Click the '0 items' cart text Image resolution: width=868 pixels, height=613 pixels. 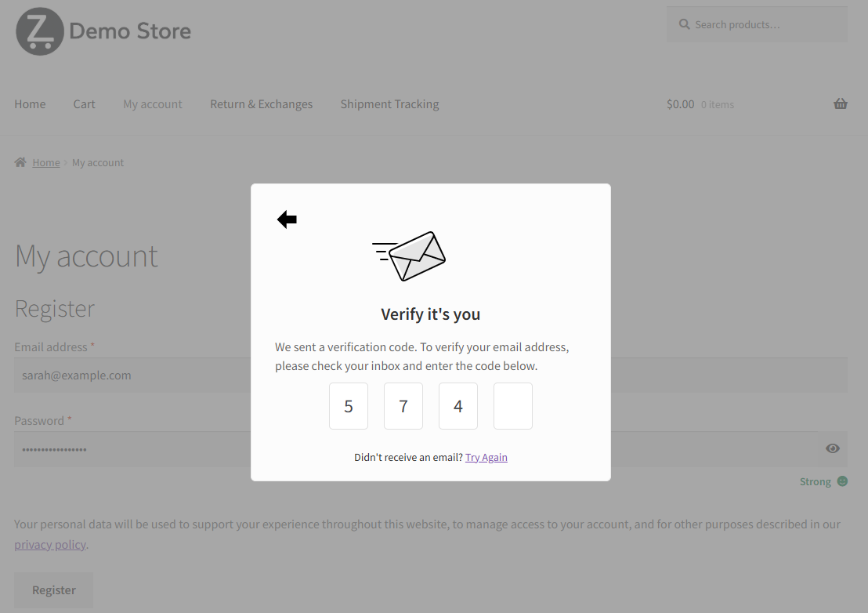click(x=718, y=105)
